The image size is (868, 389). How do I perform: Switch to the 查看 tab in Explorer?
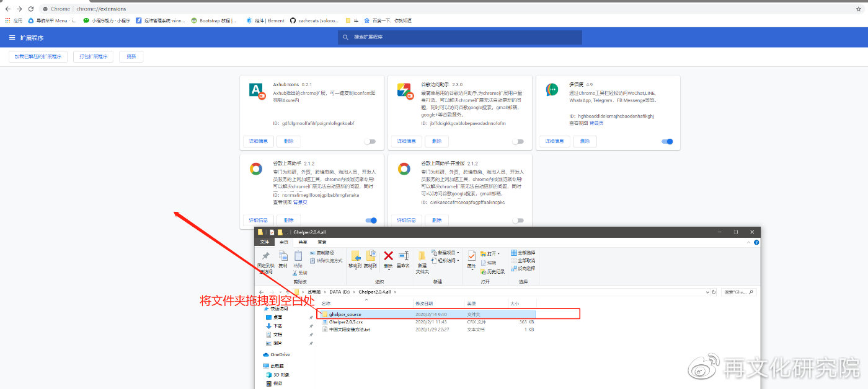[322, 242]
